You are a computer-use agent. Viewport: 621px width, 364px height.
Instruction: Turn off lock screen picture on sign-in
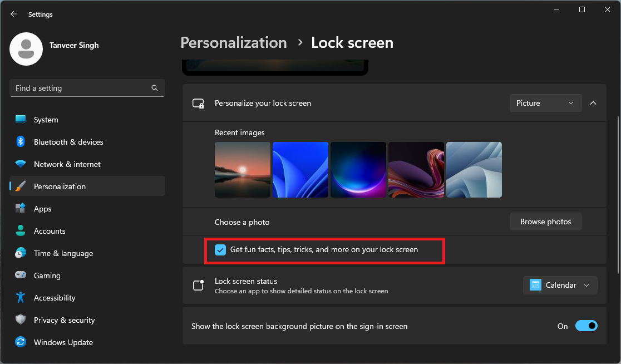click(x=586, y=326)
